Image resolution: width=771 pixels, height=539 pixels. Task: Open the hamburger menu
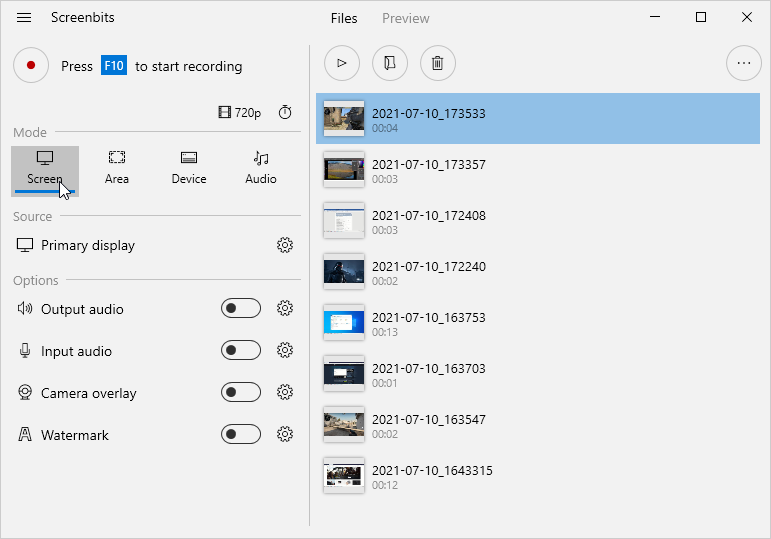[24, 18]
